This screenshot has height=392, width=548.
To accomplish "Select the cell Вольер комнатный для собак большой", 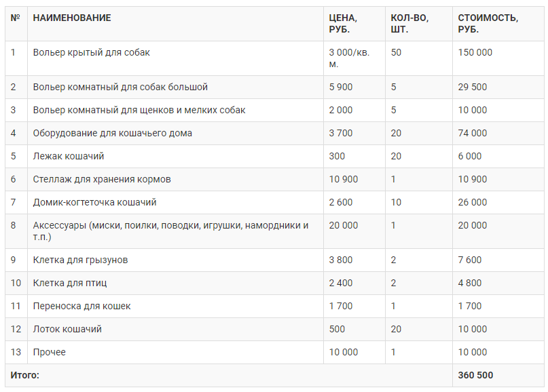I will tap(175, 87).
